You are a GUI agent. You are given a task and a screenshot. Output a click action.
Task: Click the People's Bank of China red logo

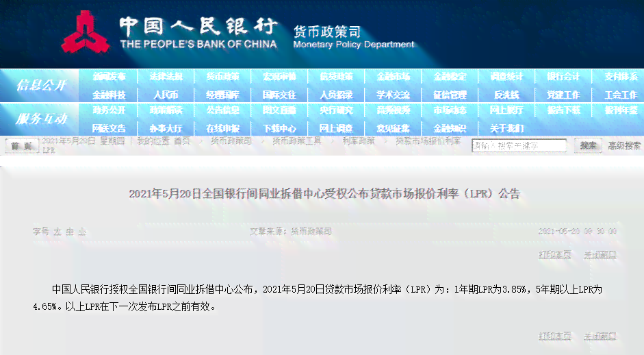pos(86,32)
